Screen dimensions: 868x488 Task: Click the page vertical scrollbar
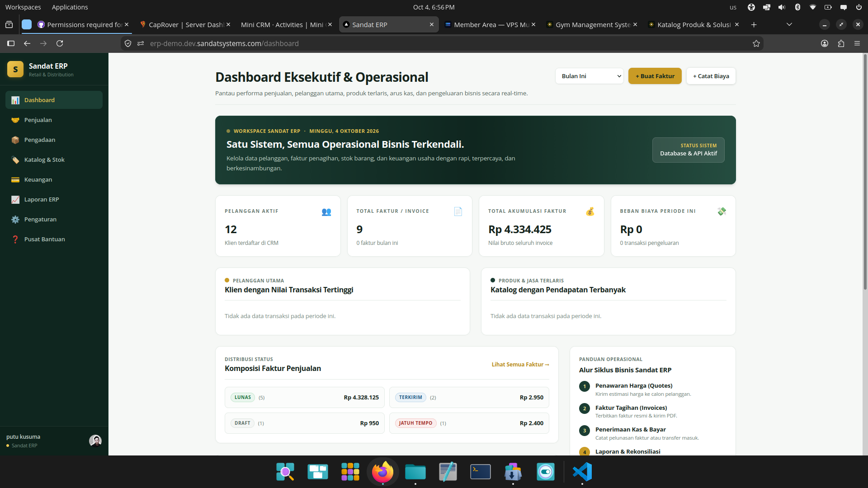pyautogui.click(x=865, y=172)
